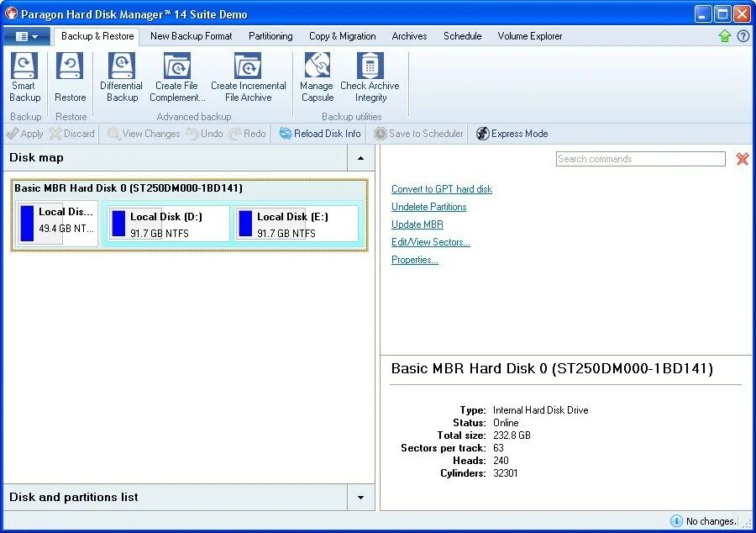Image resolution: width=756 pixels, height=533 pixels.
Task: Start a Differential Backup
Action: coord(122,77)
